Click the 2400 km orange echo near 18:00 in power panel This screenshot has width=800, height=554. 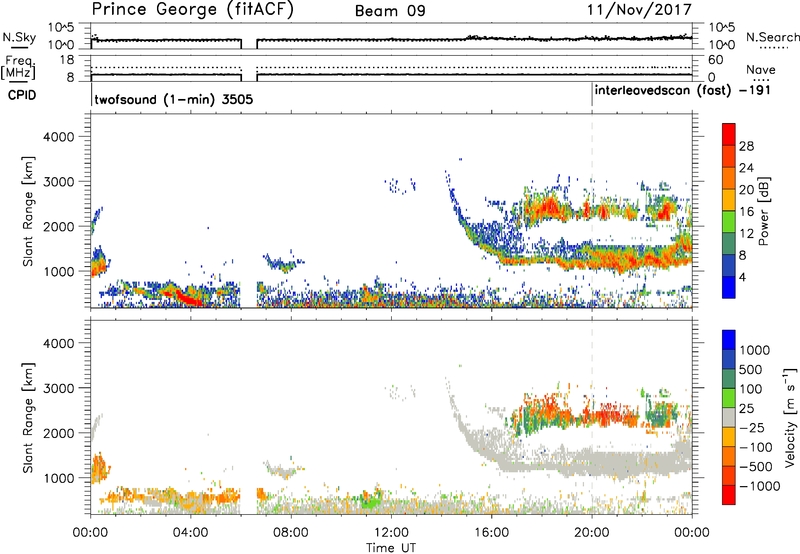click(550, 208)
